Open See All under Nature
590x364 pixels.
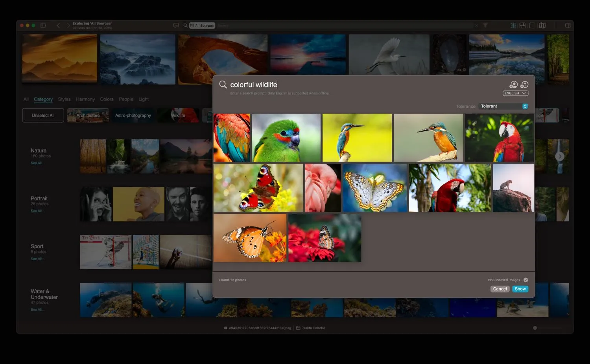coord(37,163)
